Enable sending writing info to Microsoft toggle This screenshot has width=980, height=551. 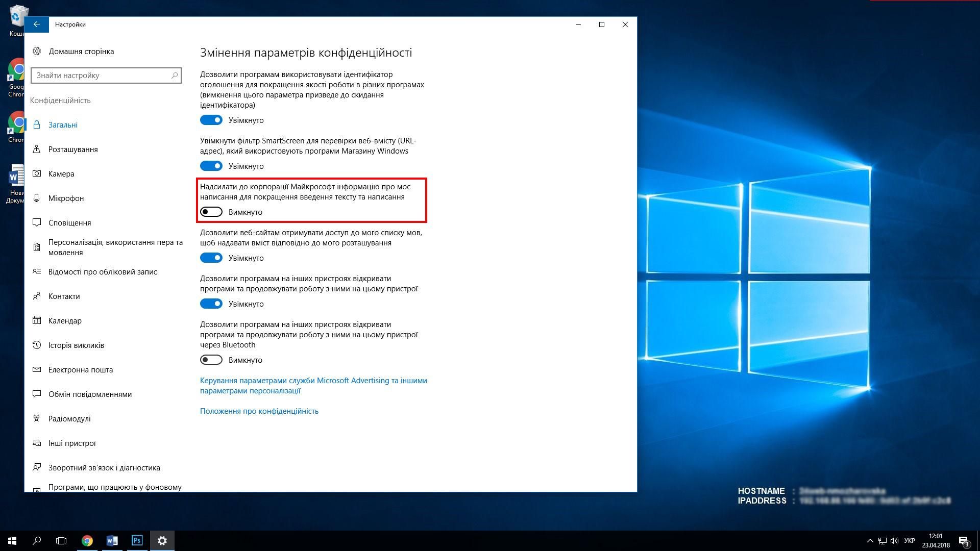point(211,212)
